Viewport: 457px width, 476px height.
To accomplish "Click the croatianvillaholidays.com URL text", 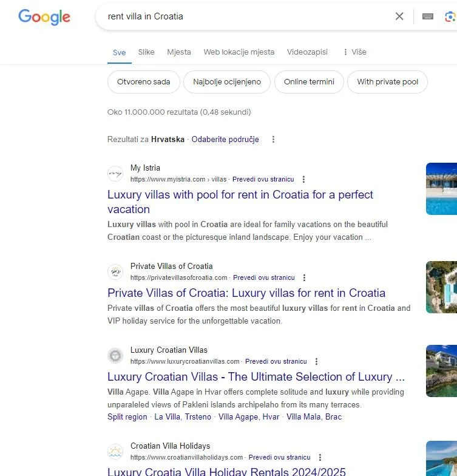I will pyautogui.click(x=187, y=458).
